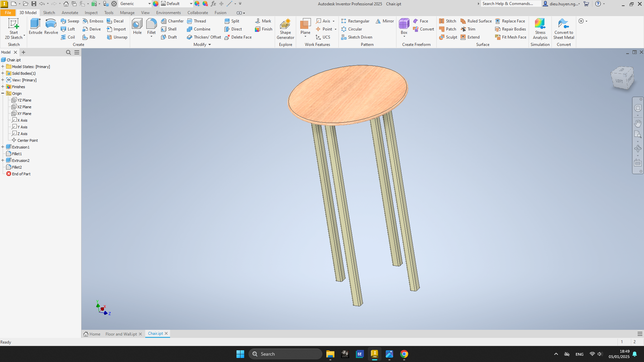Open the ViewCube in the viewport
The width and height of the screenshot is (644, 362).
click(622, 78)
